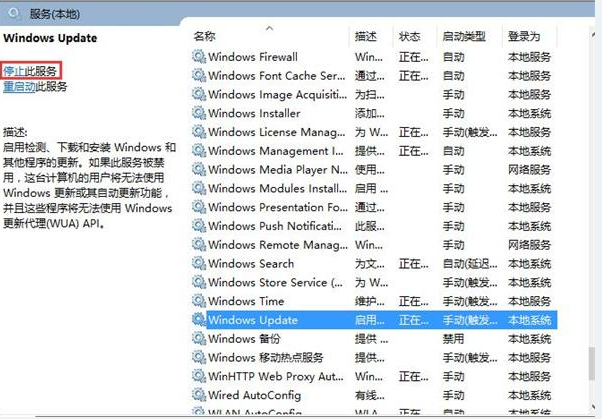Click the Windows Presentation Foundation gear icon

tap(198, 207)
